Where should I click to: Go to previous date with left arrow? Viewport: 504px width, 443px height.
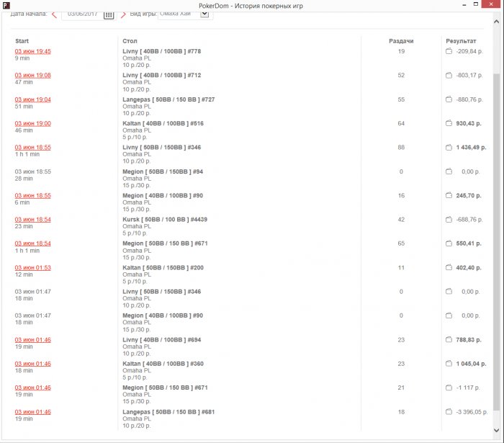pyautogui.click(x=55, y=14)
